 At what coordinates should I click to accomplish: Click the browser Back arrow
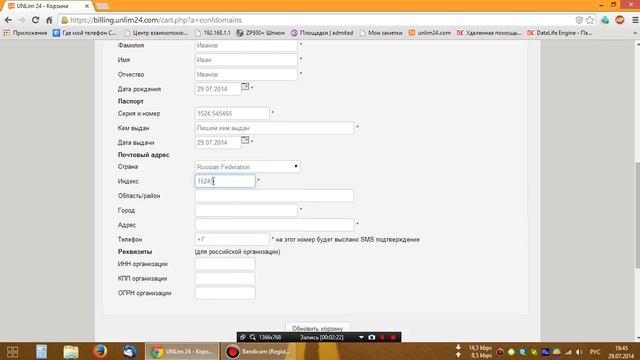(x=8, y=20)
